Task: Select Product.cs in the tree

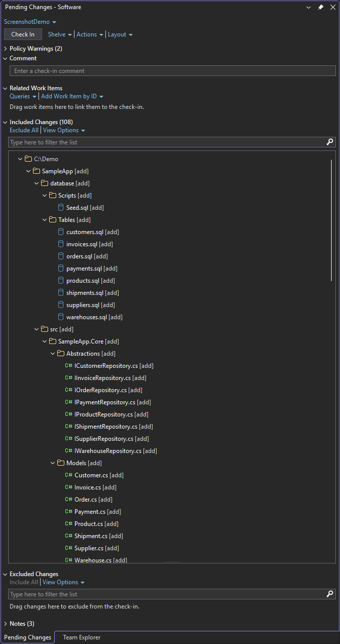Action: pos(96,523)
